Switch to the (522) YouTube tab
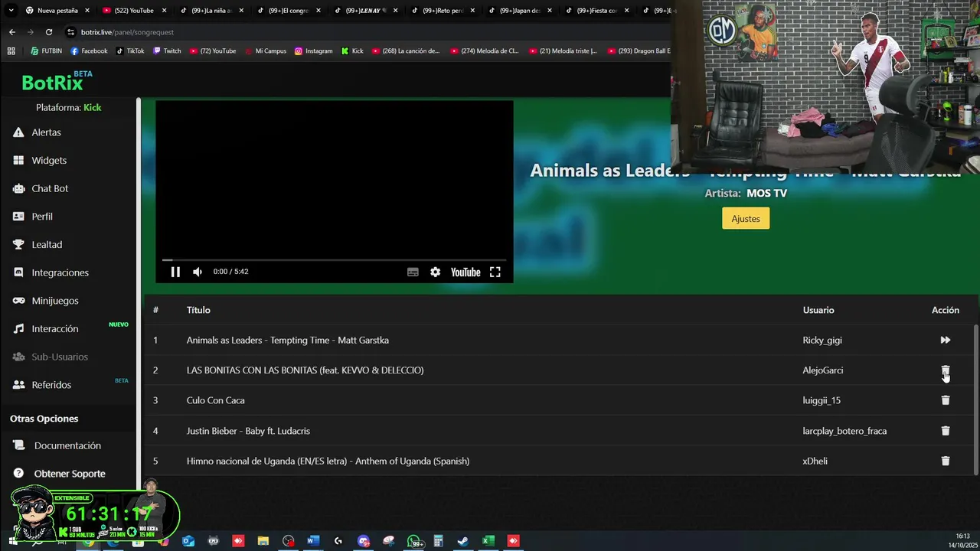 pos(134,11)
